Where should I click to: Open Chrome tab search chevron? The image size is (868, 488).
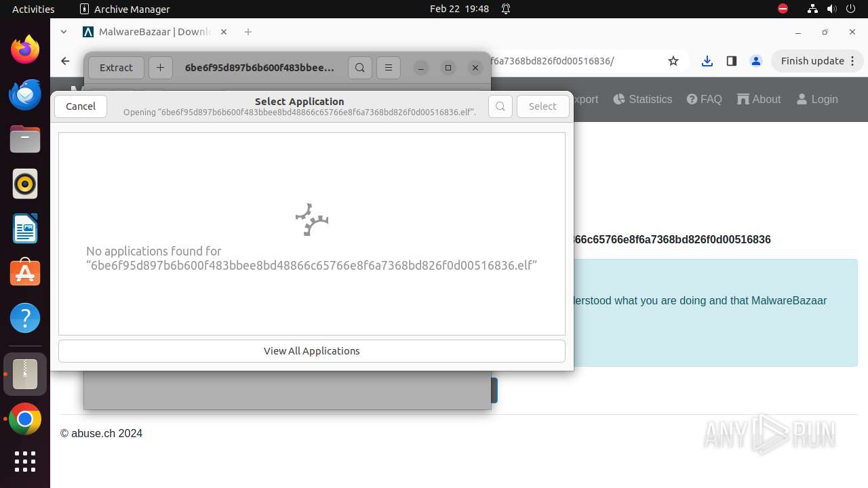coord(64,32)
